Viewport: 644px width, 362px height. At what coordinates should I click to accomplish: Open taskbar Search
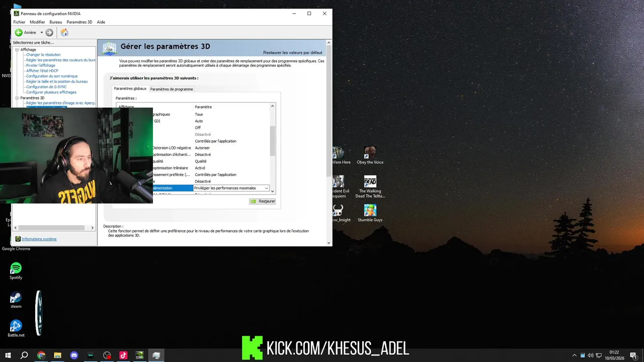[24, 355]
